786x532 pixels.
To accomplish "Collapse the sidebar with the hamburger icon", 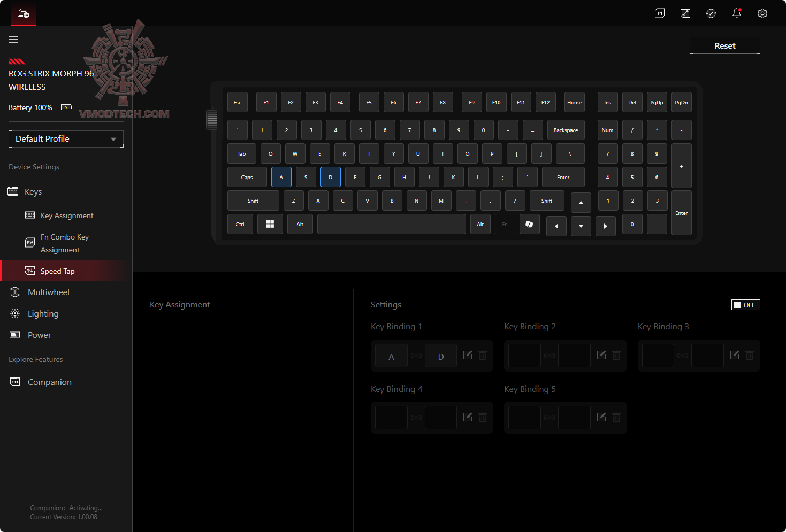I will [13, 40].
